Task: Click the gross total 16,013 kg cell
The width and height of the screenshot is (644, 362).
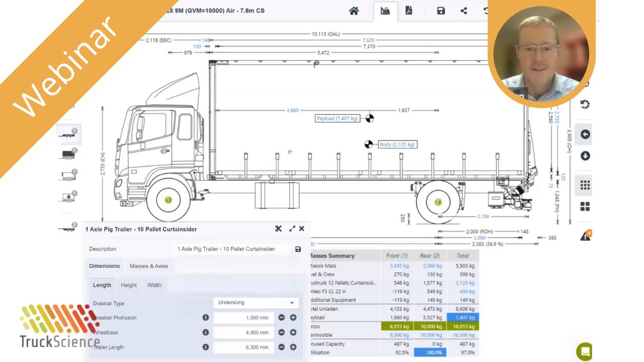Action: [x=463, y=326]
